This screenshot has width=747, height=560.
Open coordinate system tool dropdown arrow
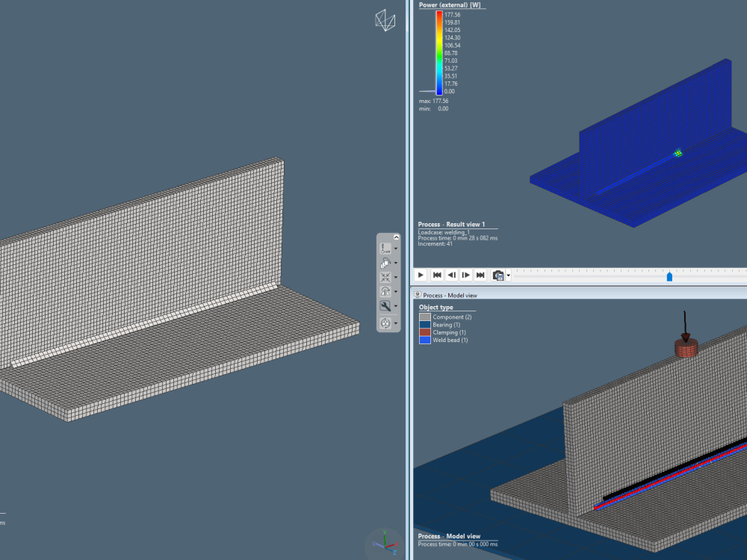click(x=396, y=249)
